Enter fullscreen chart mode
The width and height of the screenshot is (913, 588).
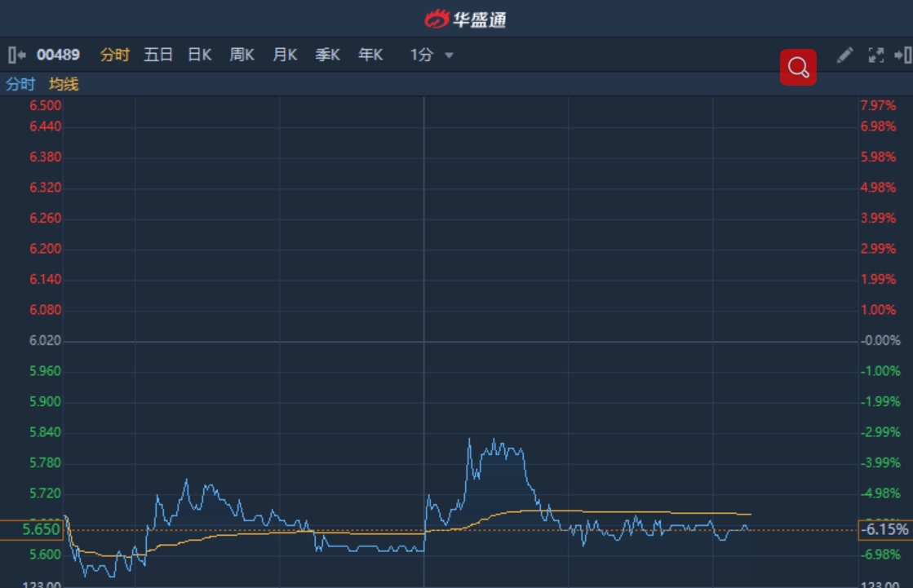(x=875, y=55)
